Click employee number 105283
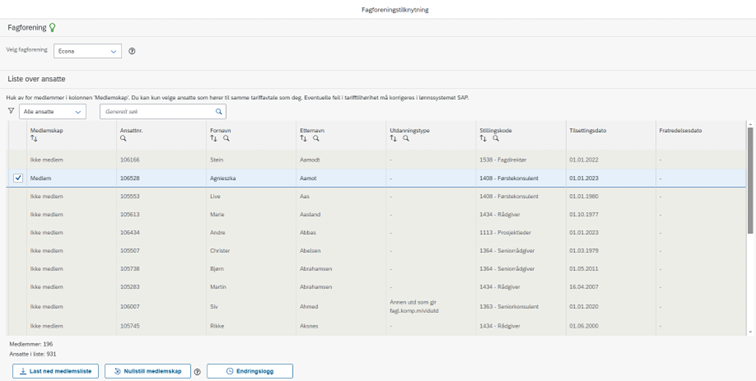756x381 pixels. [x=130, y=287]
